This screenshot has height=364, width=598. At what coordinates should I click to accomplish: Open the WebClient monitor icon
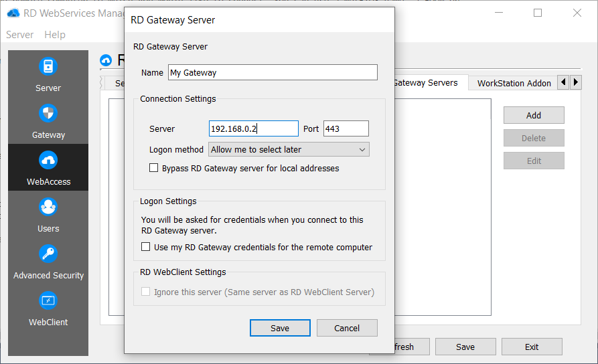point(48,301)
